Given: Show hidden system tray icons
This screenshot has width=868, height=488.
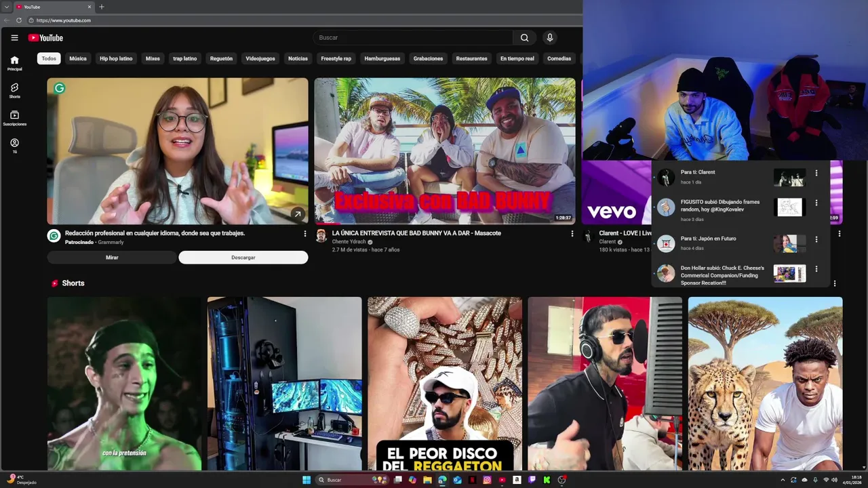Looking at the screenshot, I should click(x=783, y=480).
